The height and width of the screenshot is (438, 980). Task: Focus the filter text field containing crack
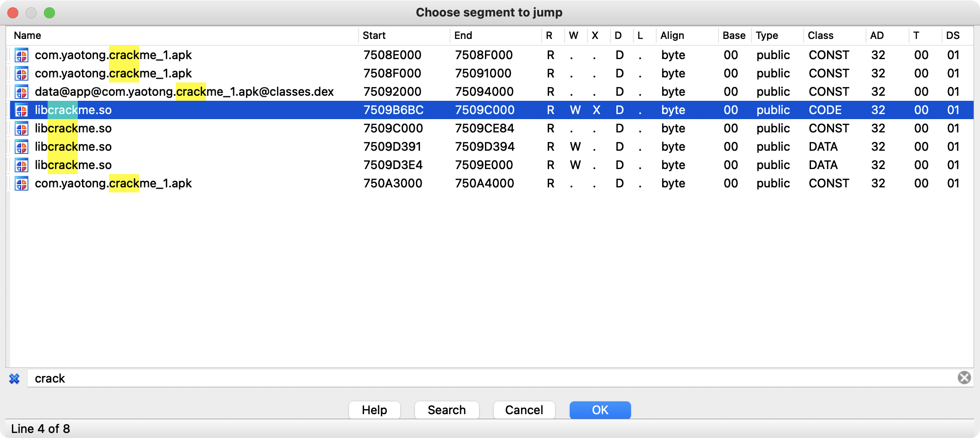(458, 378)
